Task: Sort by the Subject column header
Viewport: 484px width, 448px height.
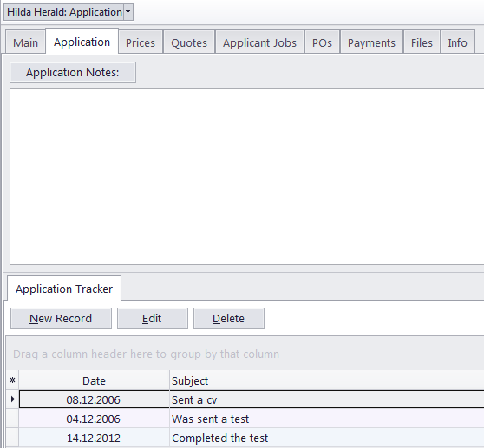Action: tap(327, 380)
